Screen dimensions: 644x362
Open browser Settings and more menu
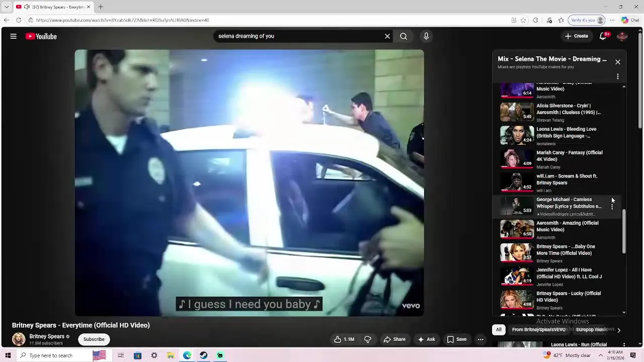612,20
